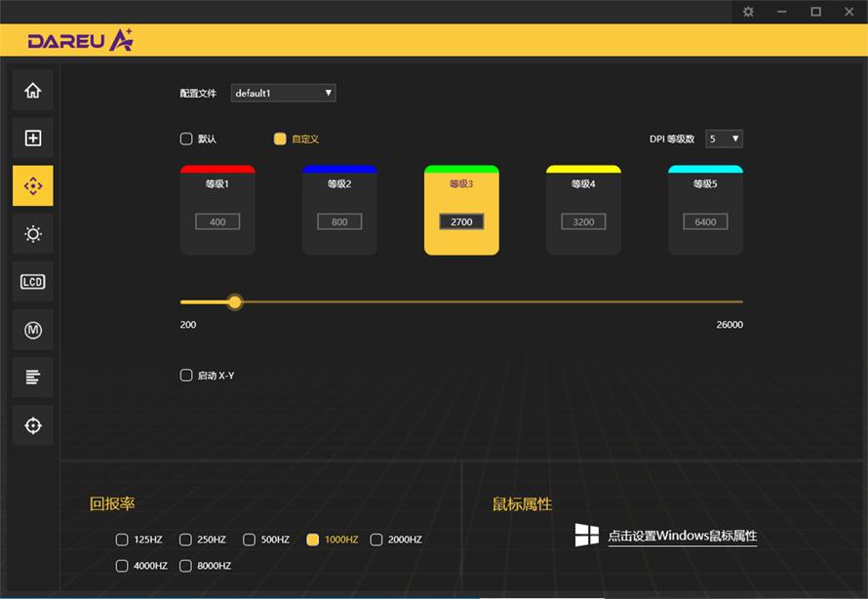Select the 等级5 cyan DPI card

[x=705, y=211]
